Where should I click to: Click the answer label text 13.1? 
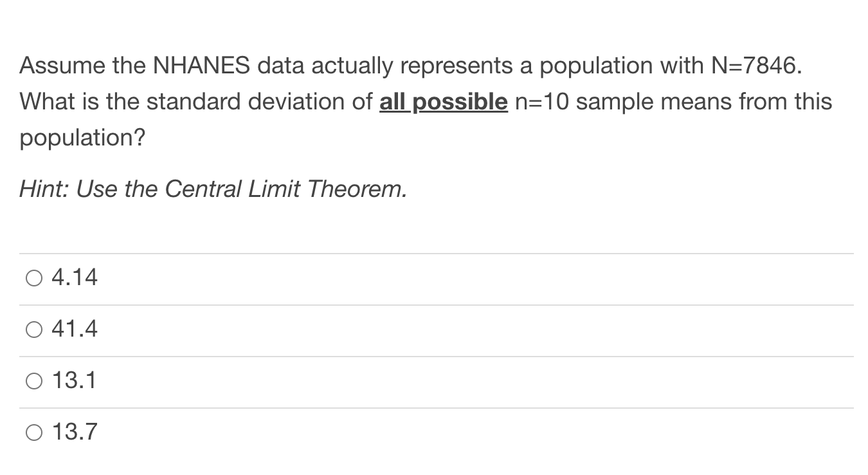[x=74, y=381]
